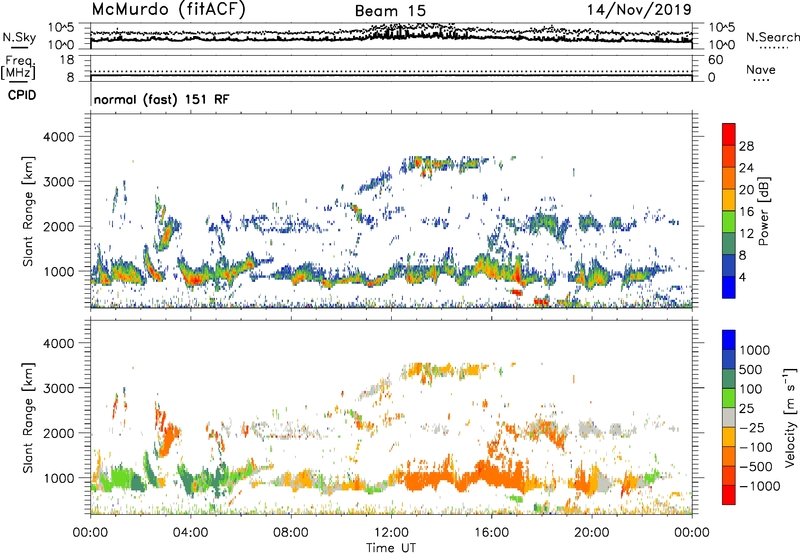This screenshot has width=800, height=554.
Task: Select the red bottom segment of velocity colorbar
Action: (729, 495)
